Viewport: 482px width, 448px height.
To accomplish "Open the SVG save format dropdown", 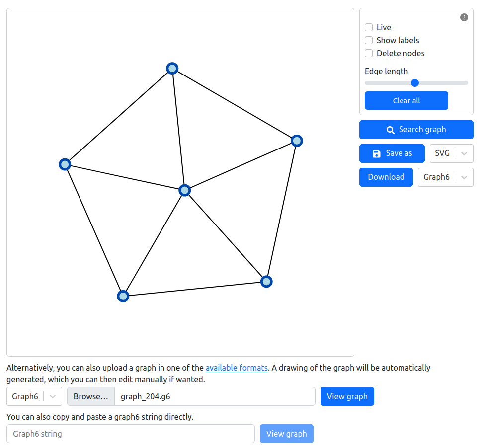I will 451,153.
